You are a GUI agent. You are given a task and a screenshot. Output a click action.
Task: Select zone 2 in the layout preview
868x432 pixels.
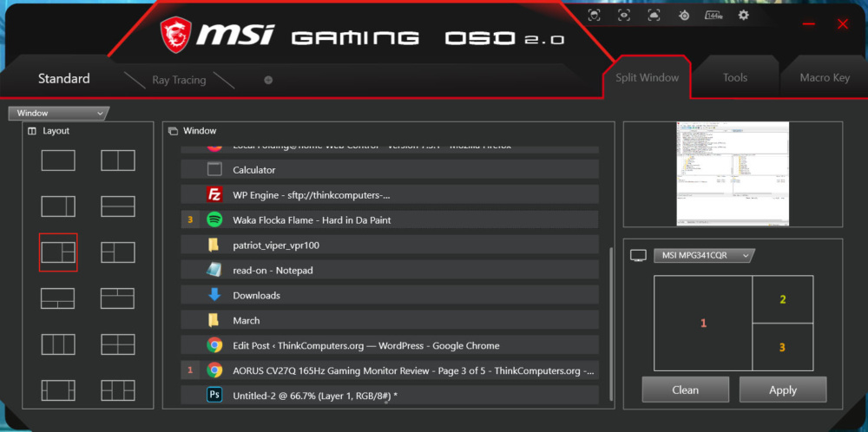coord(783,299)
